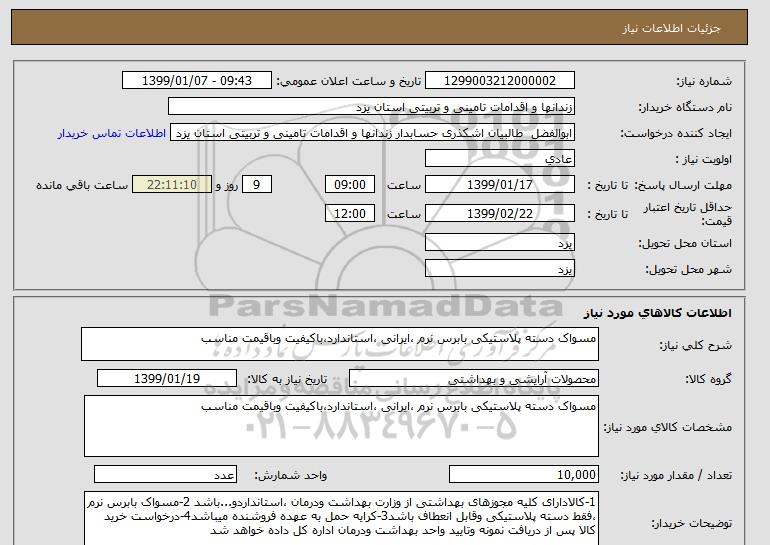Click the تعداد / مقدار مورد نیاز label
Screen dimensions: 770x545
point(676,475)
